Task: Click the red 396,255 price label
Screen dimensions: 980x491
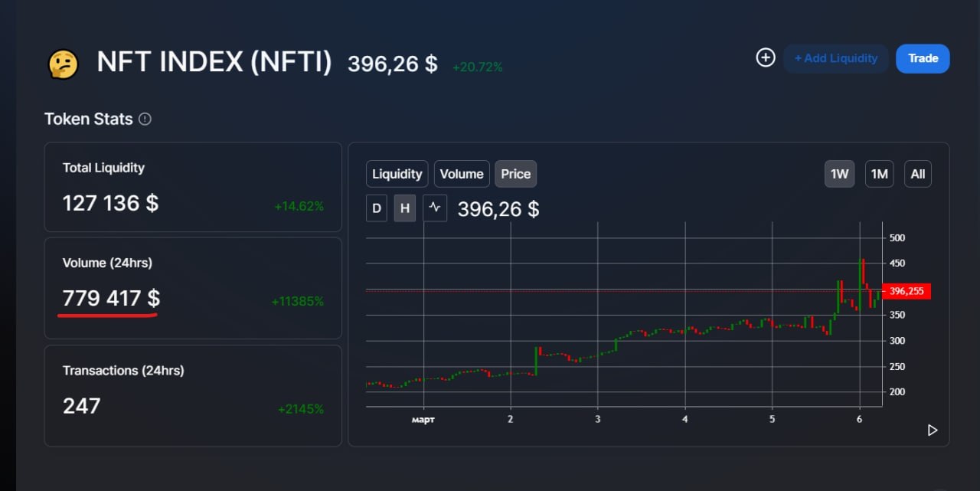Action: 906,291
